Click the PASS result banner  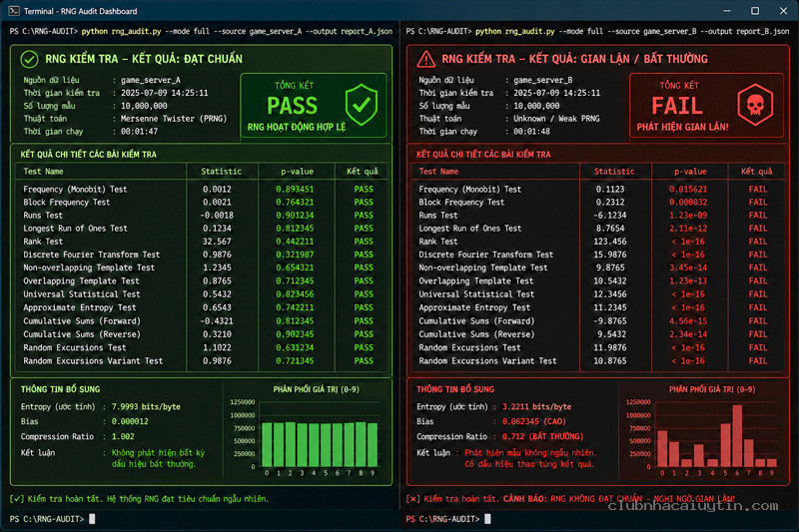(x=314, y=106)
